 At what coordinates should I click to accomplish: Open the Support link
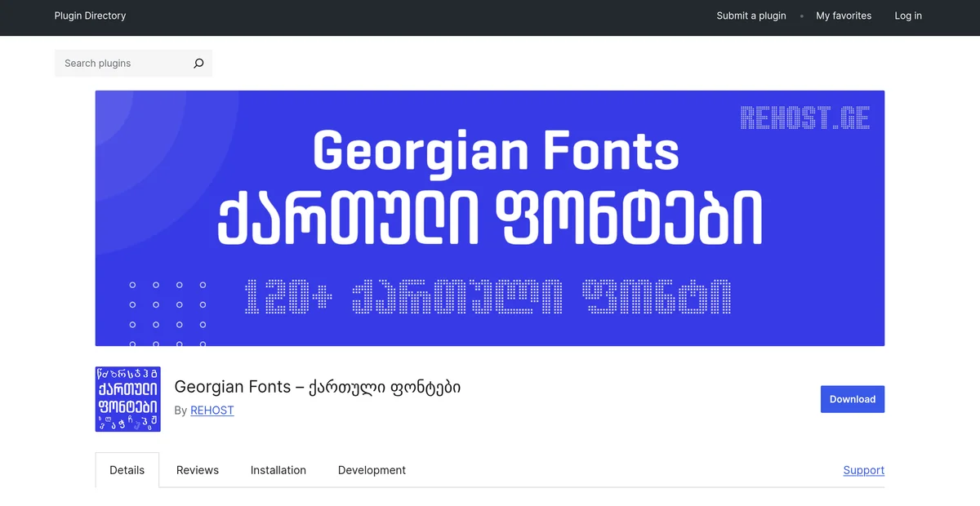[x=864, y=470]
